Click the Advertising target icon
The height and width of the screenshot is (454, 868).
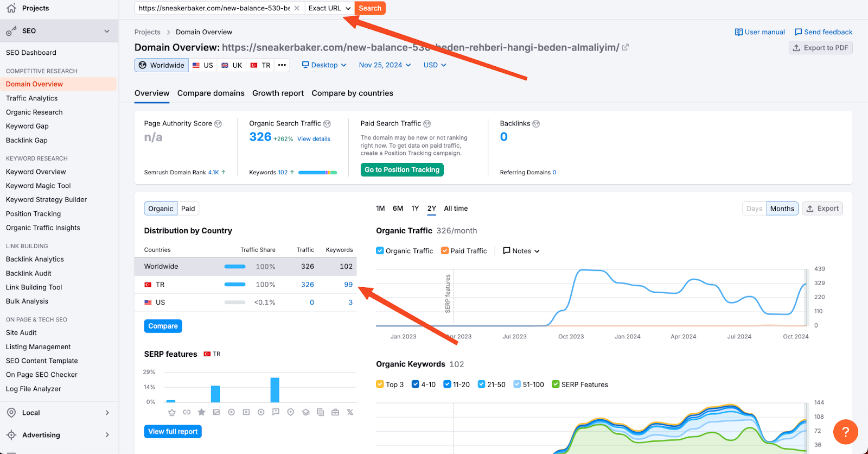[x=11, y=435]
